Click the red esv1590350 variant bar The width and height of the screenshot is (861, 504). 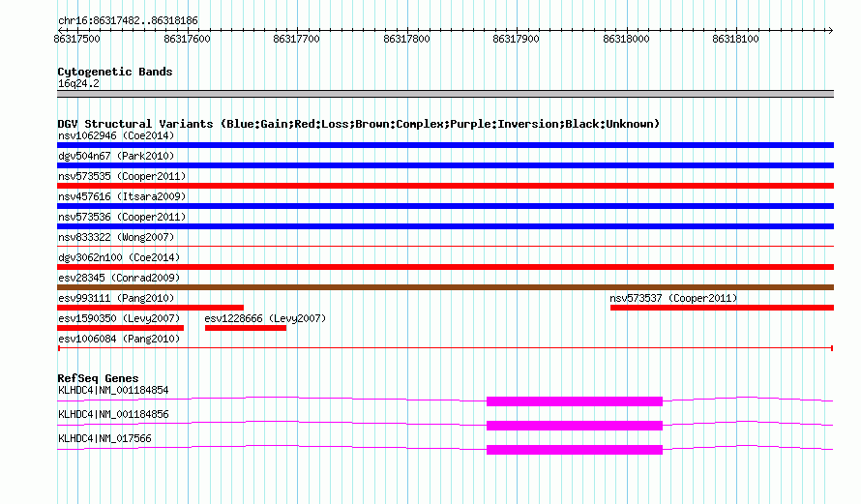coord(120,328)
